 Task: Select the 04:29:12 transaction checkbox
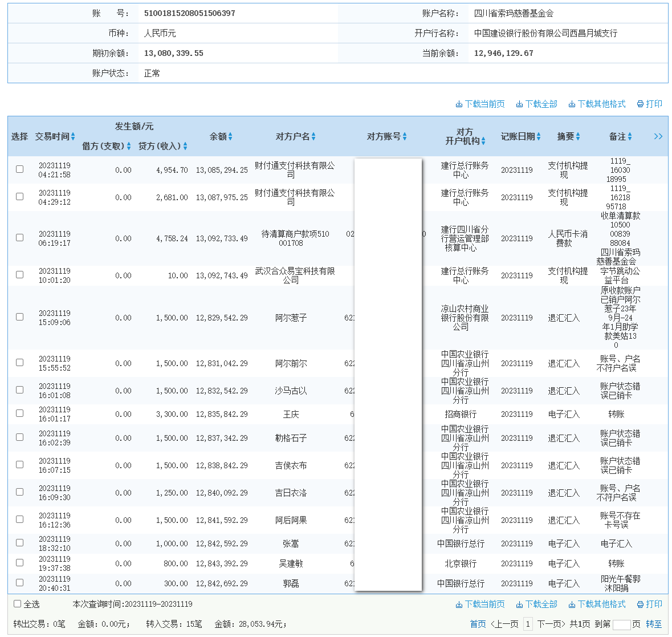click(x=20, y=196)
